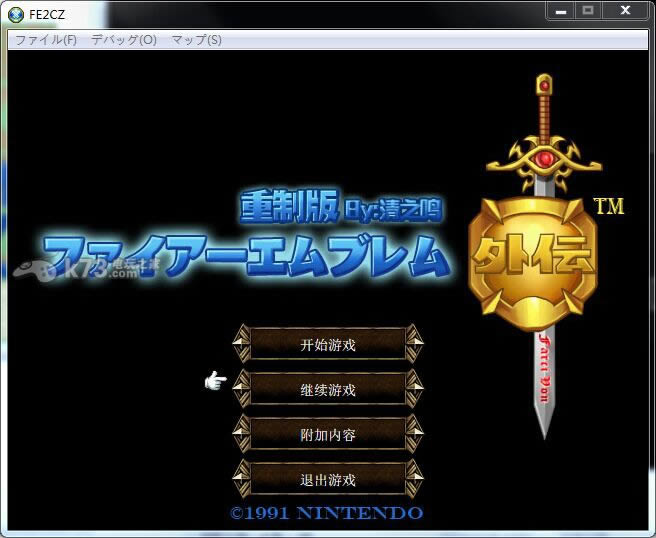Open the デバッグ(O) menu
Image resolution: width=656 pixels, height=538 pixels.
[124, 40]
